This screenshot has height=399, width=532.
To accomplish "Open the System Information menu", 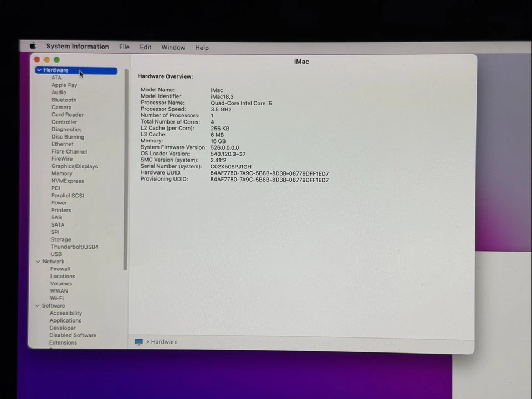I will [77, 47].
